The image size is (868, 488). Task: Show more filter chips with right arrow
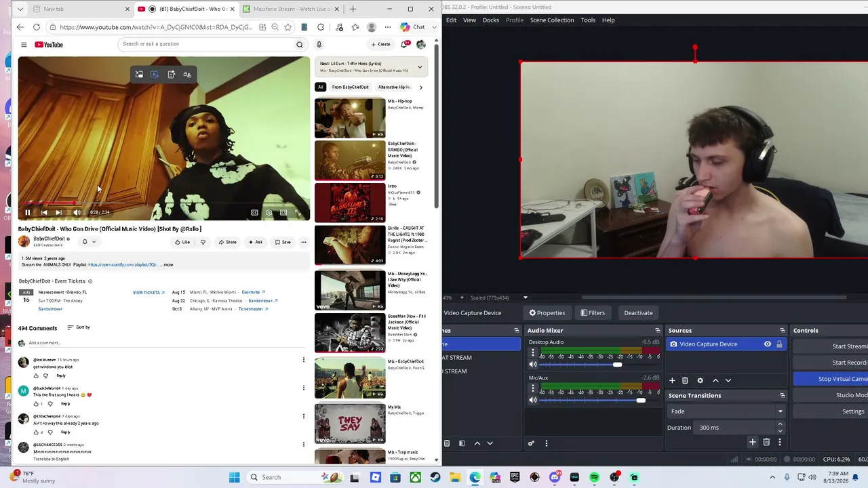click(420, 87)
